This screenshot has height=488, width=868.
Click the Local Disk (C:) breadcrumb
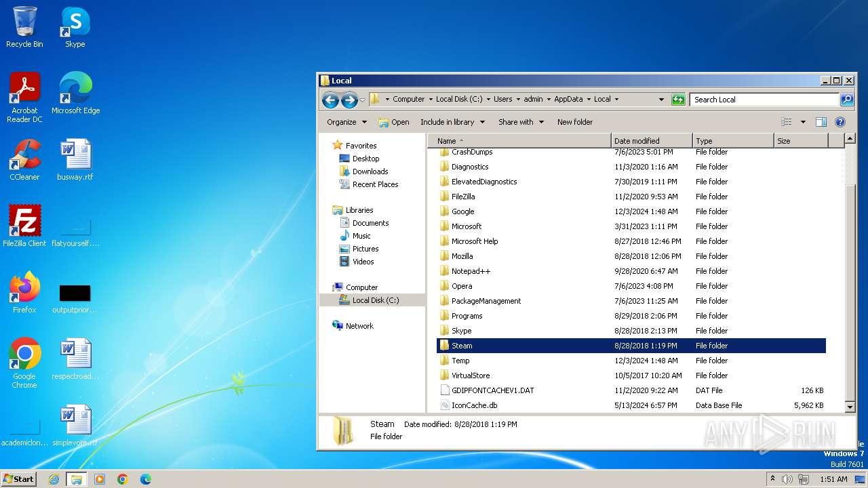point(459,99)
